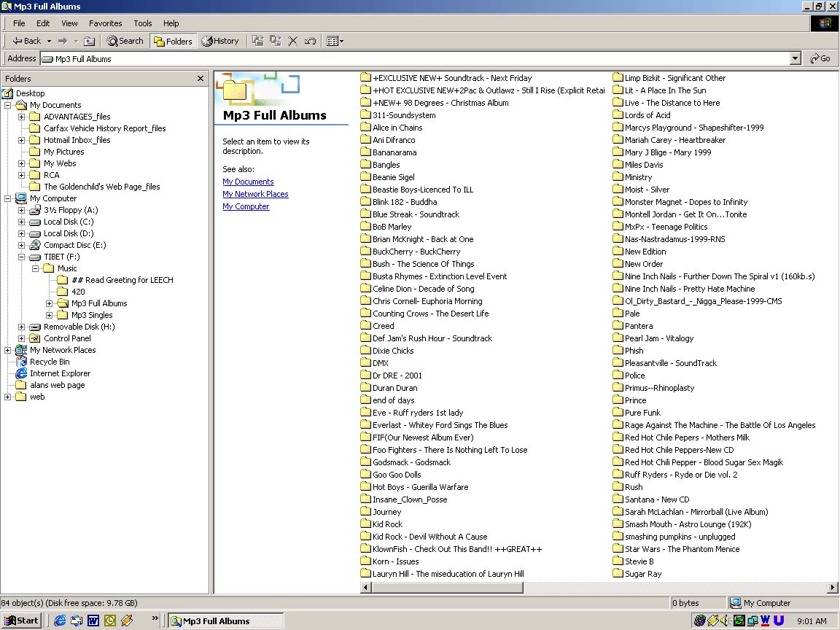Image resolution: width=840 pixels, height=630 pixels.
Task: Click the Delete (X) toolbar icon
Action: click(293, 41)
